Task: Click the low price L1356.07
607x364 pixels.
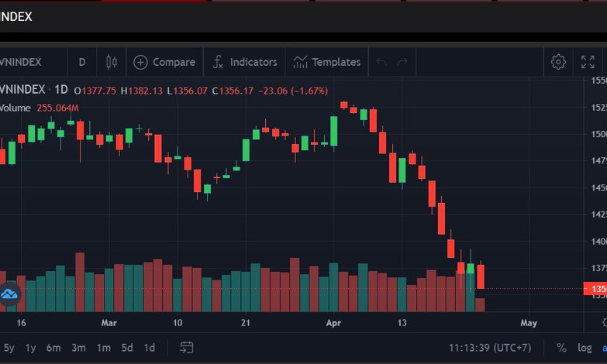Action: pos(188,91)
